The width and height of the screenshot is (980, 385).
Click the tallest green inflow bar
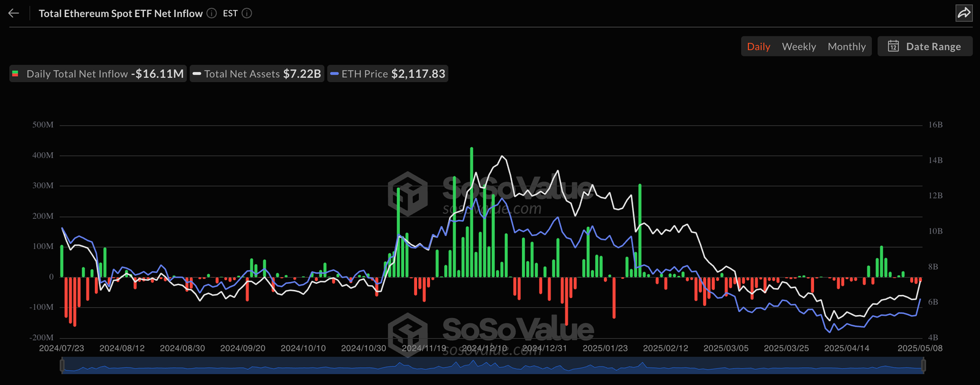[472, 212]
